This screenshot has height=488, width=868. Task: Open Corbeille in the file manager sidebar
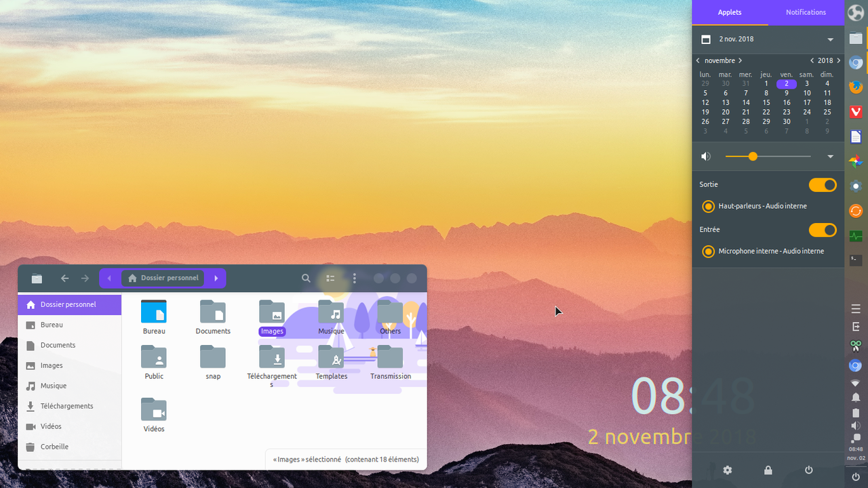(70, 447)
